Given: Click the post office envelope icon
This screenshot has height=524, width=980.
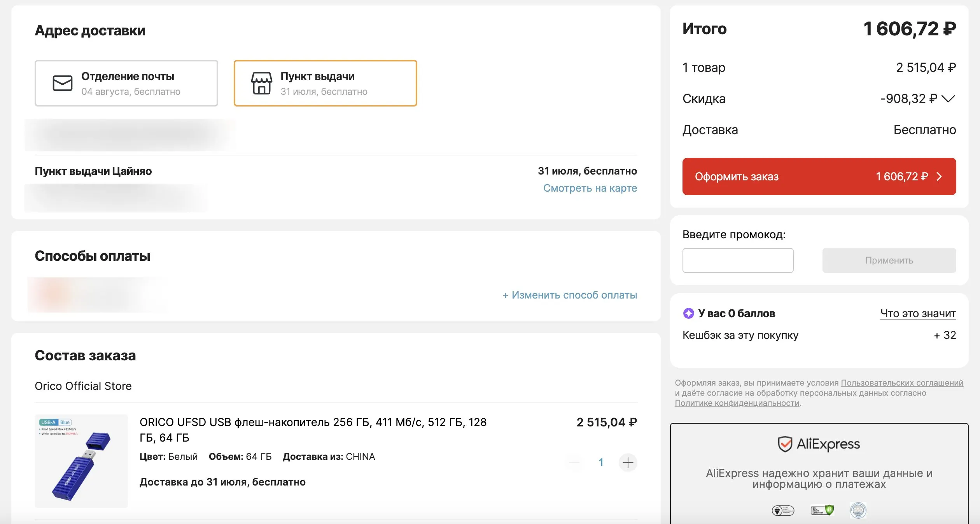Looking at the screenshot, I should point(63,83).
